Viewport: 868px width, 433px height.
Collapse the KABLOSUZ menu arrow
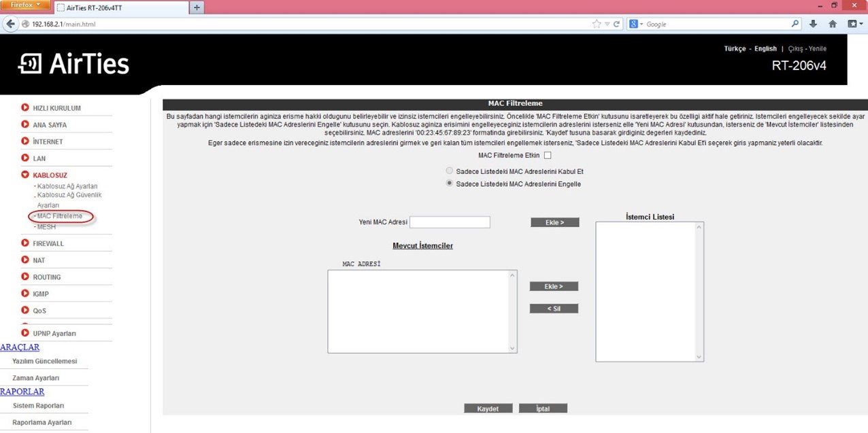(25, 175)
